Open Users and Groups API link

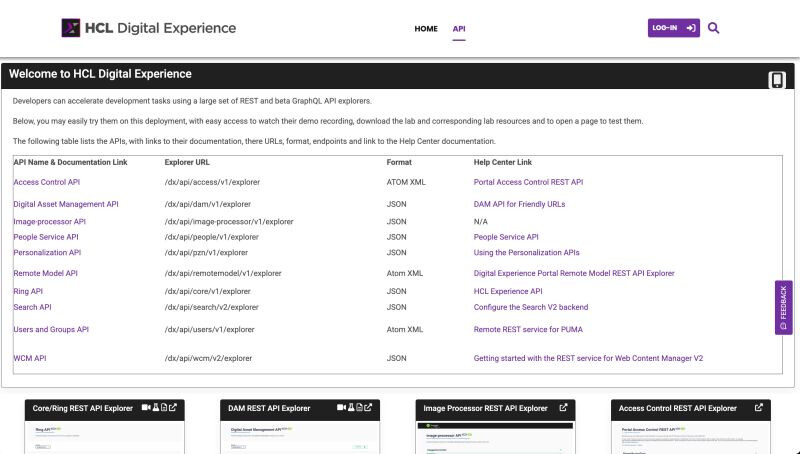[x=51, y=330]
